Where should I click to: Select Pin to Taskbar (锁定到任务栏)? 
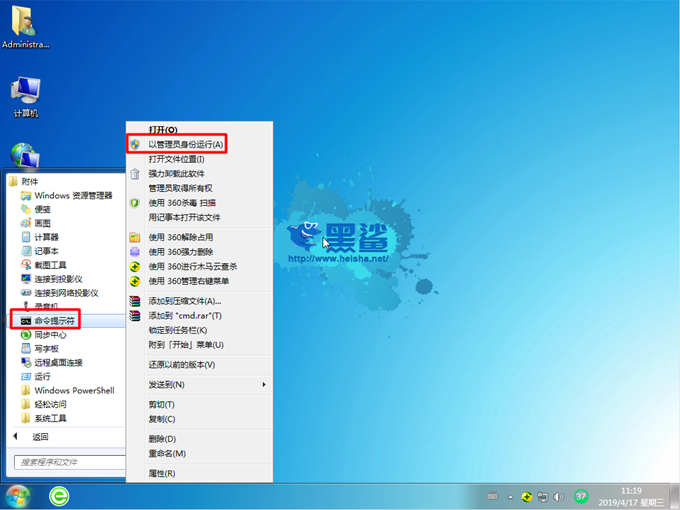pos(177,330)
